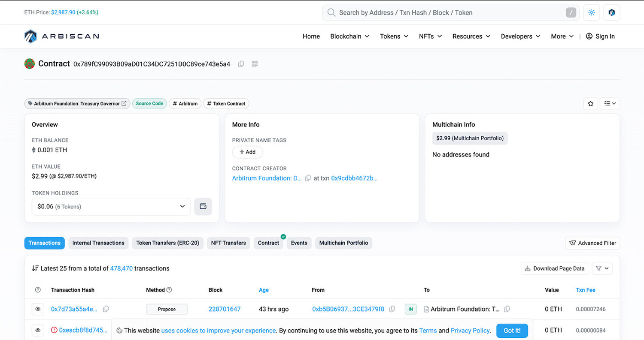Click search magnifier icon
This screenshot has width=644, height=340.
[x=331, y=12]
